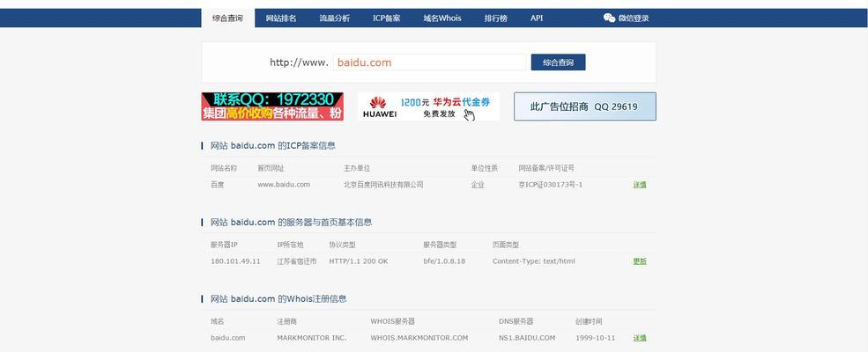
Task: Click server IP 180.101.49.11
Action: pos(235,261)
